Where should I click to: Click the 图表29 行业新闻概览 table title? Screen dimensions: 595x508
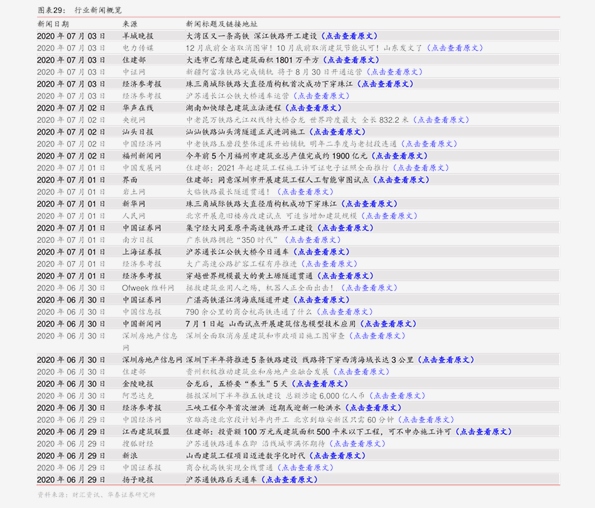tap(80, 10)
